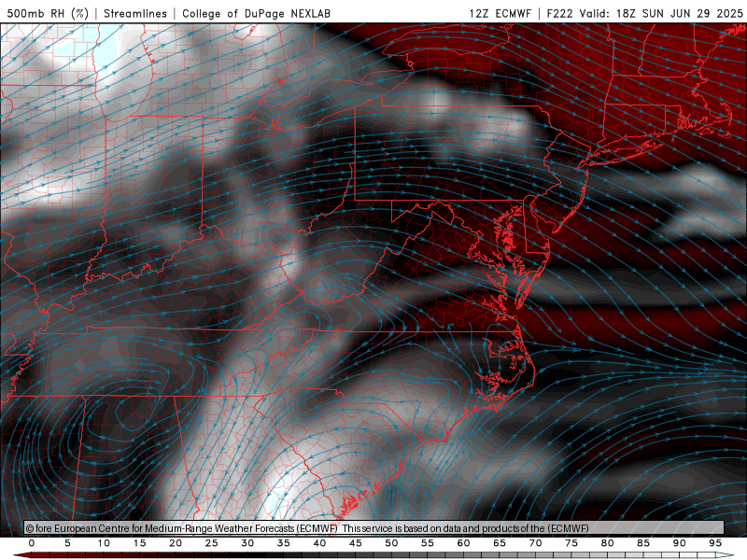The width and height of the screenshot is (747, 560).
Task: Select the "35" tick label on the scale
Action: coord(284,543)
